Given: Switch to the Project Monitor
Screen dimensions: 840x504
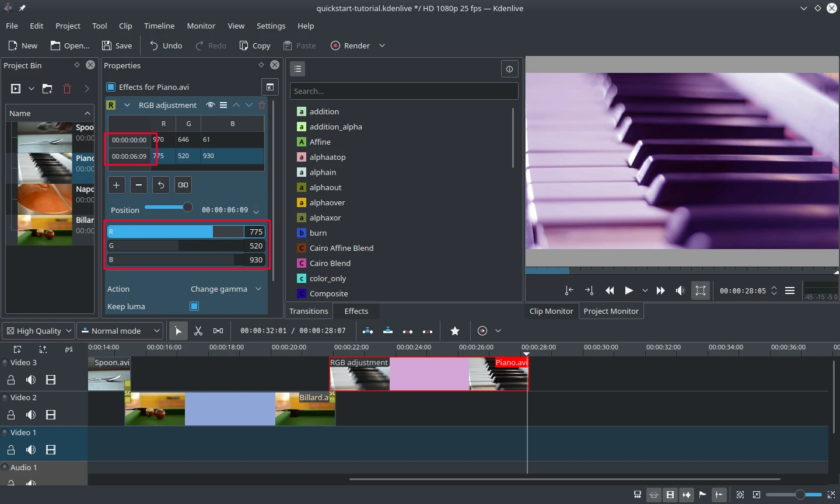Looking at the screenshot, I should pos(610,311).
